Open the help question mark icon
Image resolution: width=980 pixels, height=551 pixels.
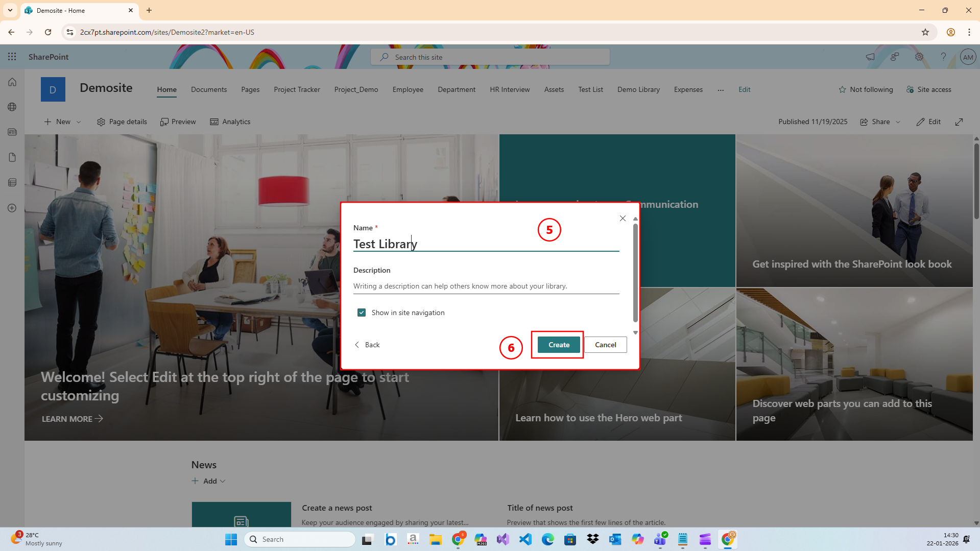pos(943,57)
